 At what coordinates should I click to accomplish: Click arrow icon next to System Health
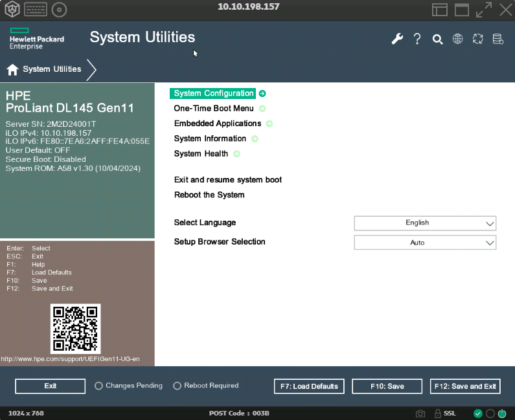coord(236,154)
